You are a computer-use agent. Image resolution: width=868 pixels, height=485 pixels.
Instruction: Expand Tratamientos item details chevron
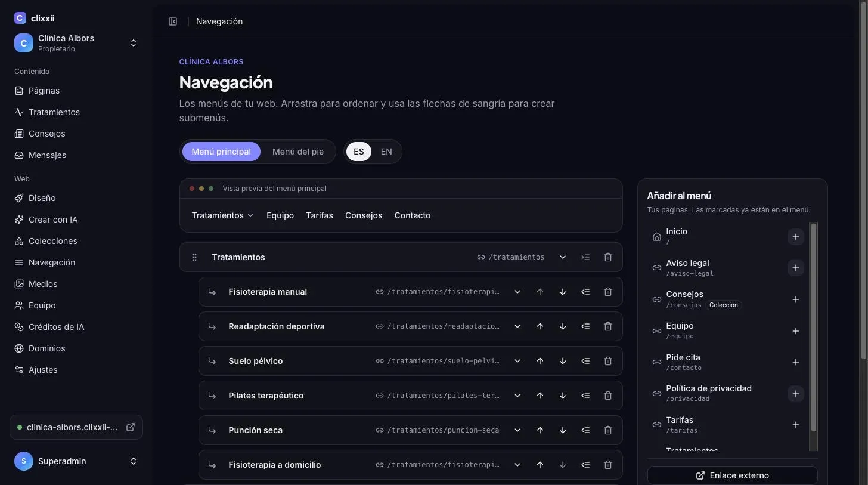pos(563,257)
